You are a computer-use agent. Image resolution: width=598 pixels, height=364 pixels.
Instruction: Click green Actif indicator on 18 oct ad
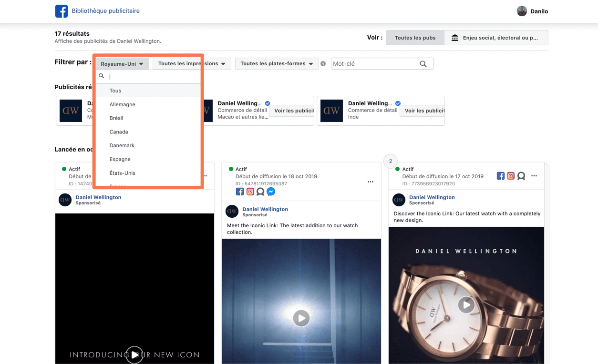pyautogui.click(x=231, y=169)
